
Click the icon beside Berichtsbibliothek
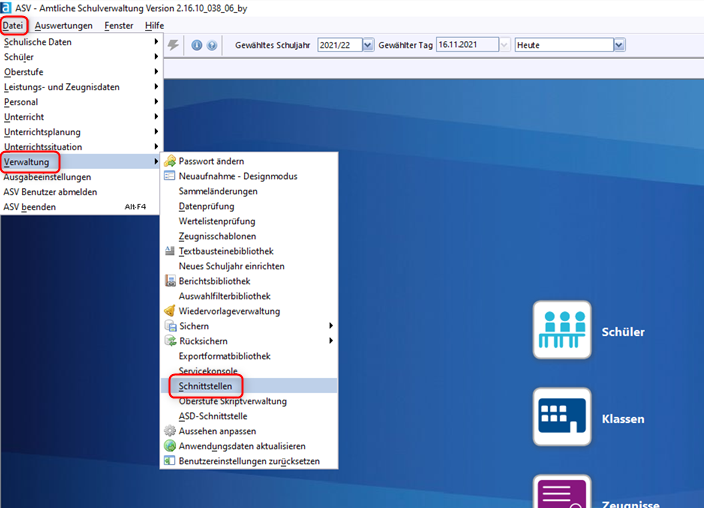click(170, 281)
